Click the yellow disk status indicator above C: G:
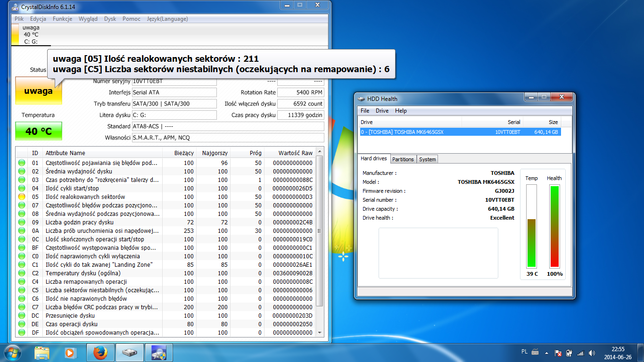Viewport: 644px width, 362px height. point(15,34)
